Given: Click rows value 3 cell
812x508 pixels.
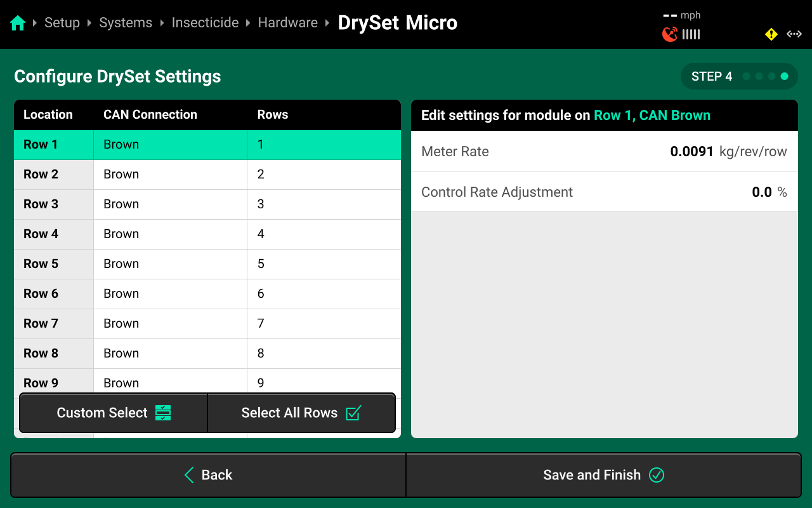Looking at the screenshot, I should [x=324, y=204].
